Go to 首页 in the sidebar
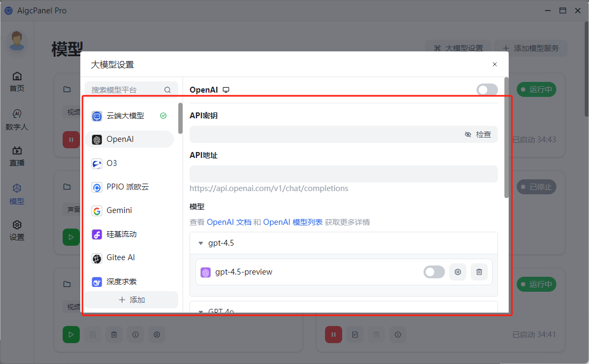The image size is (589, 364). [x=17, y=81]
